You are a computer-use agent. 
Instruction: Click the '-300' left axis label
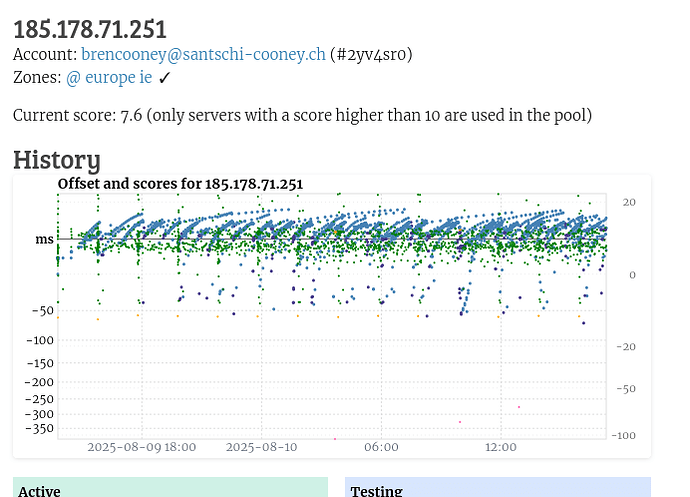coord(39,414)
